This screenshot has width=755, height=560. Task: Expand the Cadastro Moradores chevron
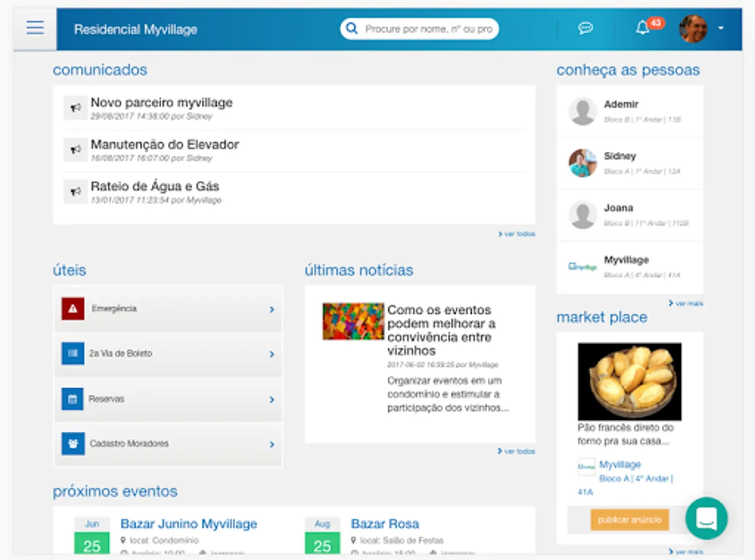click(x=272, y=444)
